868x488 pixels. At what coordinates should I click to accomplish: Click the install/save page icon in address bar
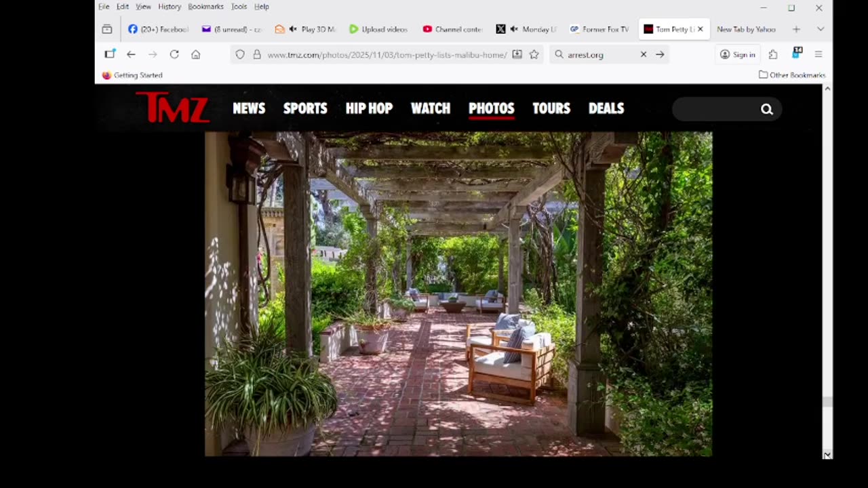pos(517,54)
